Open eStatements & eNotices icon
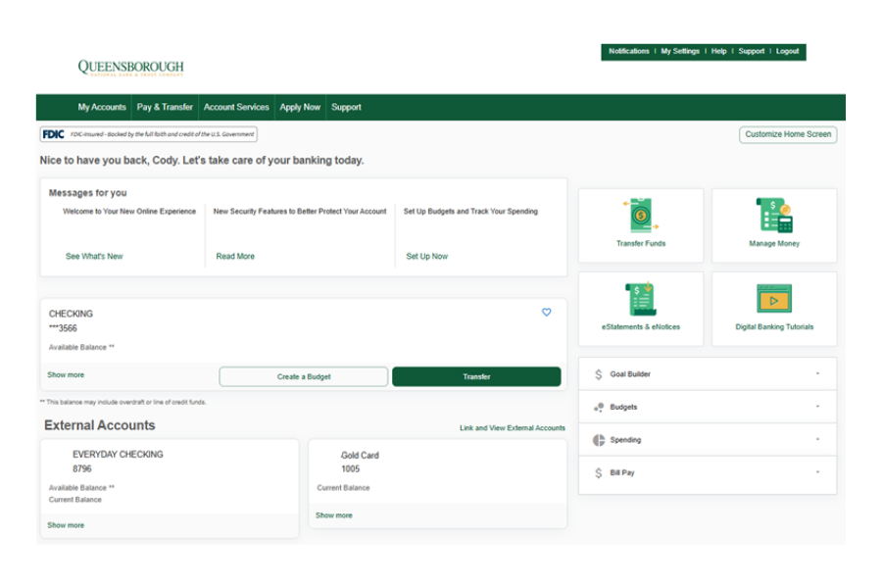 coord(641,298)
